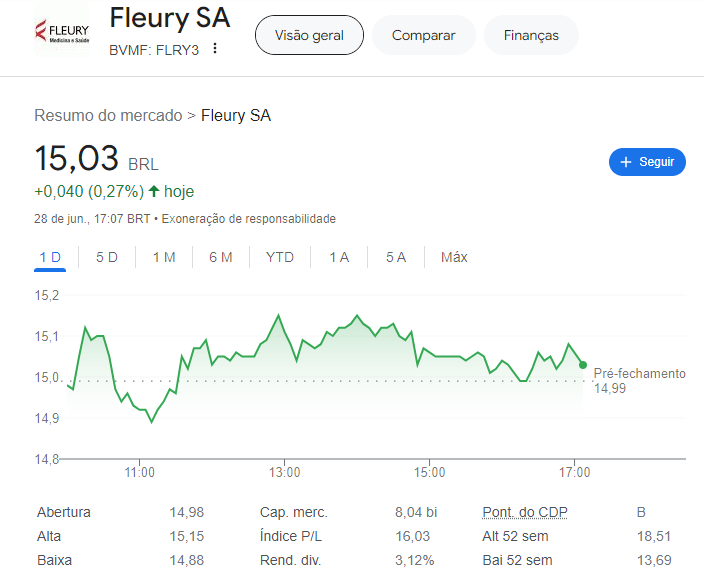Open the Visão geral tab
This screenshot has width=704, height=572.
pyautogui.click(x=309, y=35)
